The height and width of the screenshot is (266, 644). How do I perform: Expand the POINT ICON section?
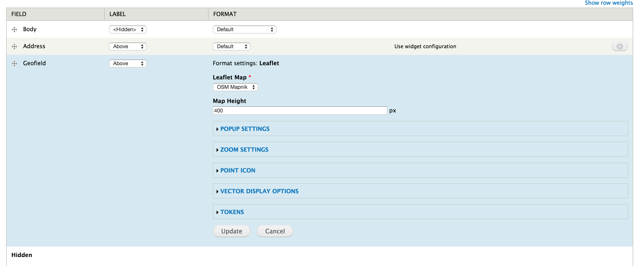click(x=237, y=170)
